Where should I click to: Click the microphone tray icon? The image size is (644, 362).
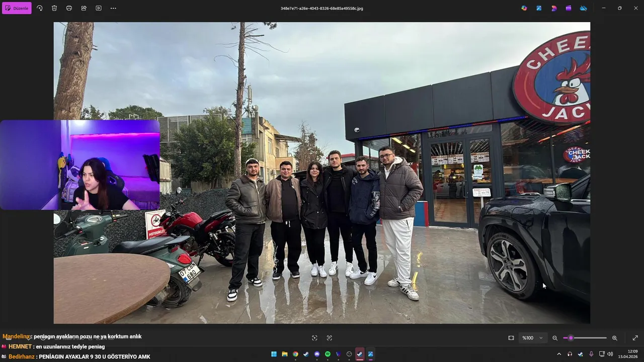click(x=591, y=354)
